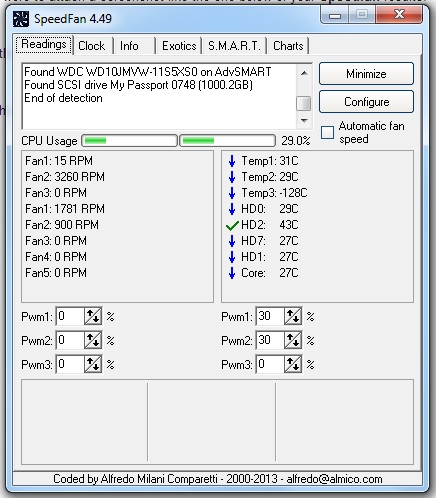Viewport: 436px width, 498px height.
Task: Click the log scroll up arrow
Action: (304, 73)
